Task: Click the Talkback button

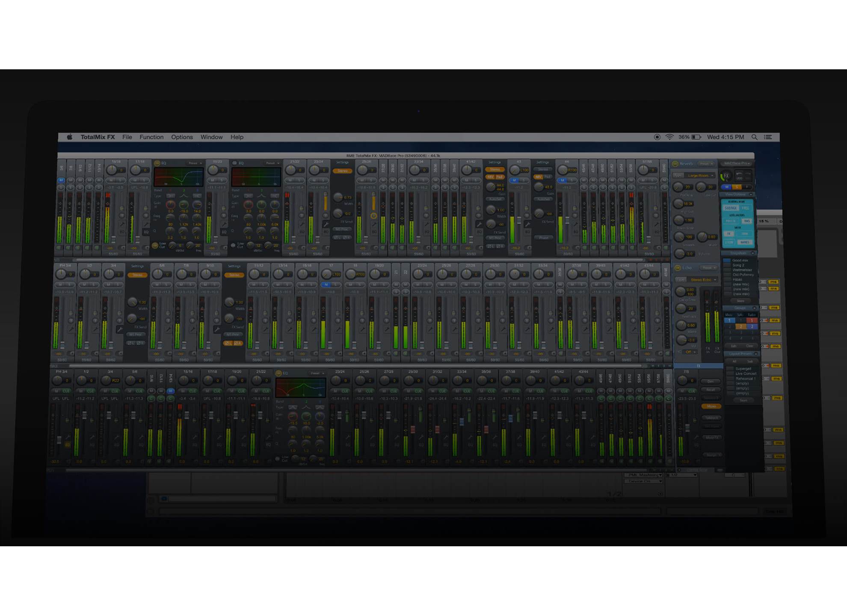Action: [x=711, y=418]
